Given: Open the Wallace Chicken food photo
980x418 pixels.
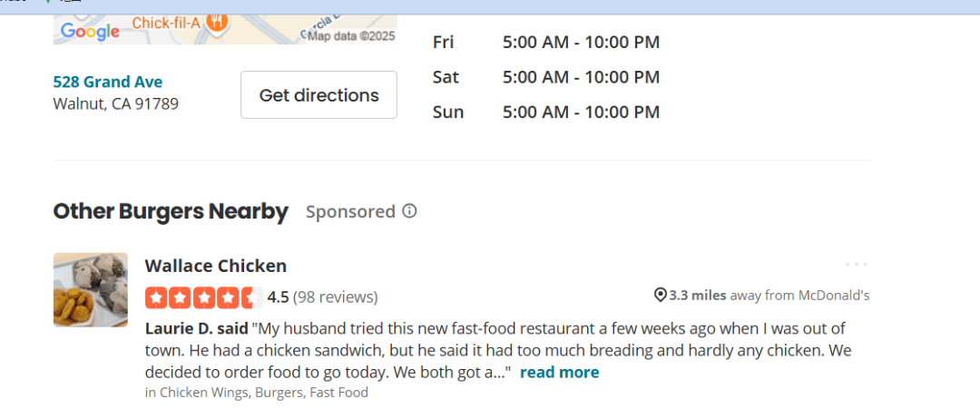Looking at the screenshot, I should pyautogui.click(x=91, y=289).
